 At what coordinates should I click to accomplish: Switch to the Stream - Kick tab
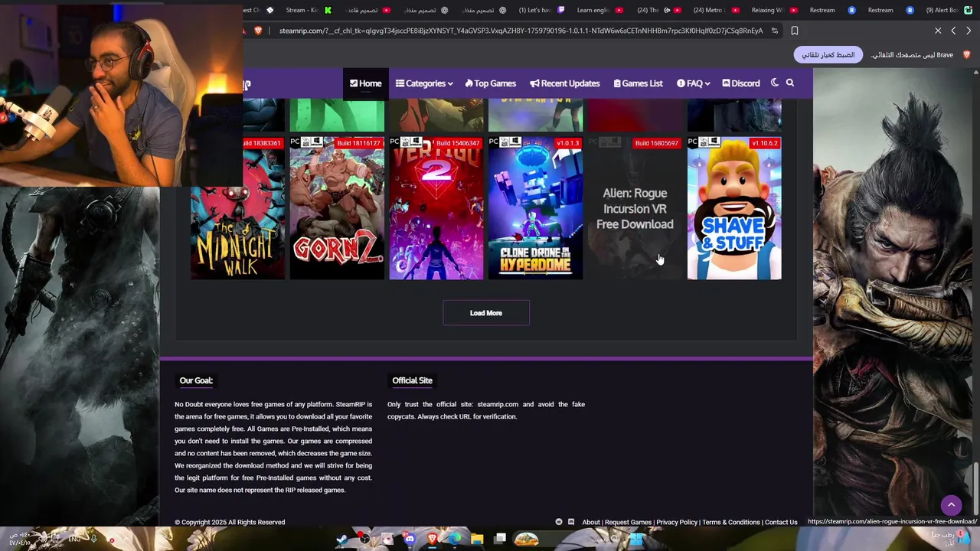tap(309, 10)
